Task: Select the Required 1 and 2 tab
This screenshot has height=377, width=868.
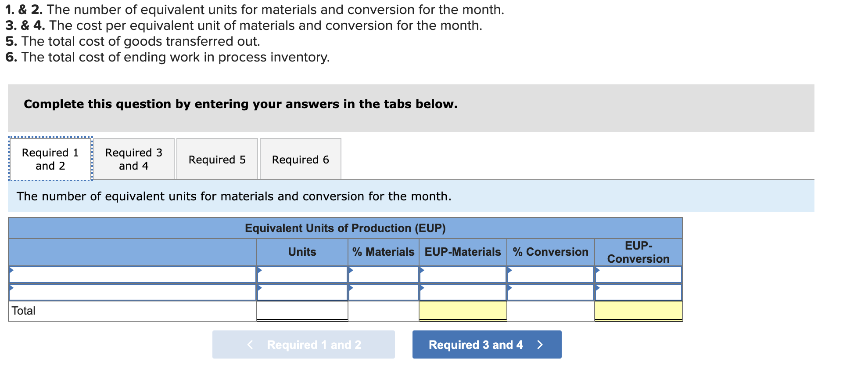Action: pos(50,159)
